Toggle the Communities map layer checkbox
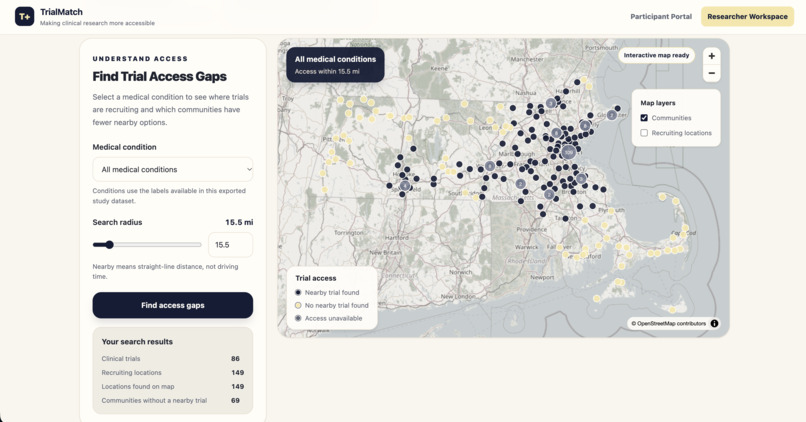 point(644,118)
